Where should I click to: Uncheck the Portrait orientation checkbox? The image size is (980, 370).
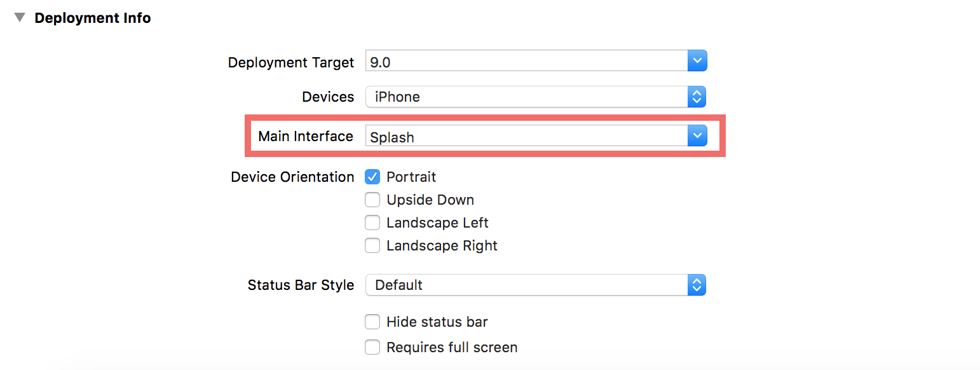click(x=372, y=177)
